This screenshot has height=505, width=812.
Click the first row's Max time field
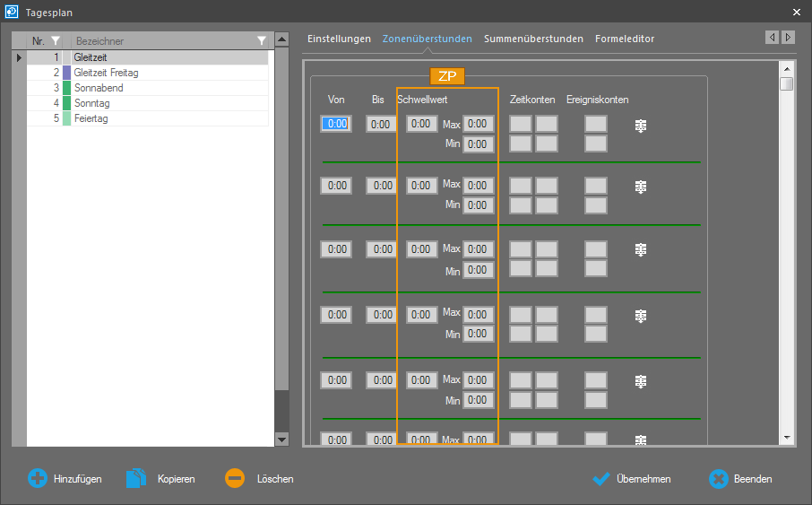478,125
